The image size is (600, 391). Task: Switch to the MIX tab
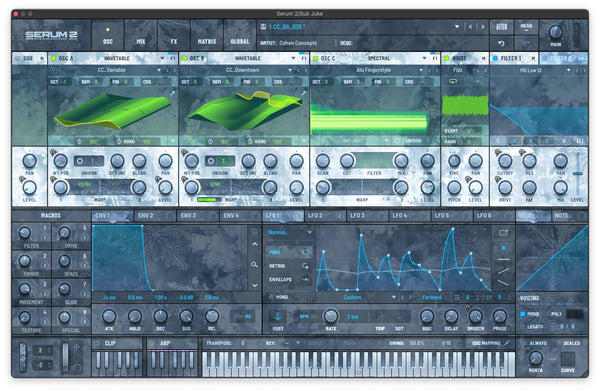click(141, 35)
